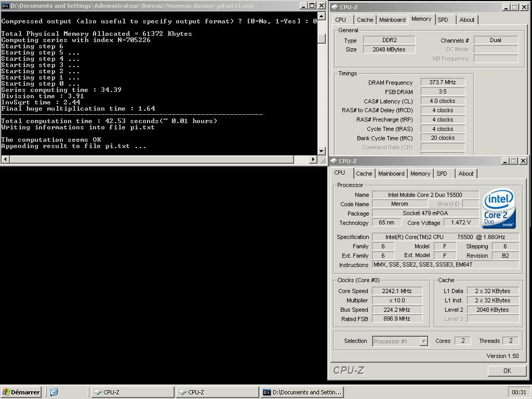
Task: Open Mainboard tab in upper CPU-Z window
Action: click(392, 20)
